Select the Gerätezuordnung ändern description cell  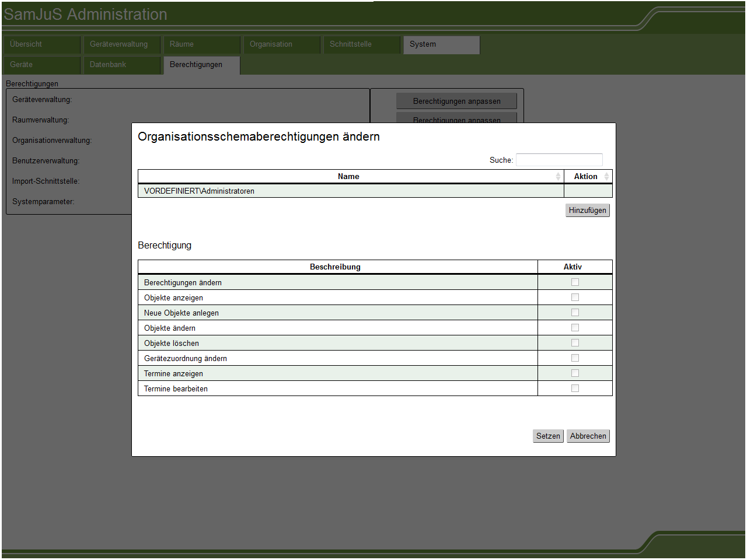[338, 358]
